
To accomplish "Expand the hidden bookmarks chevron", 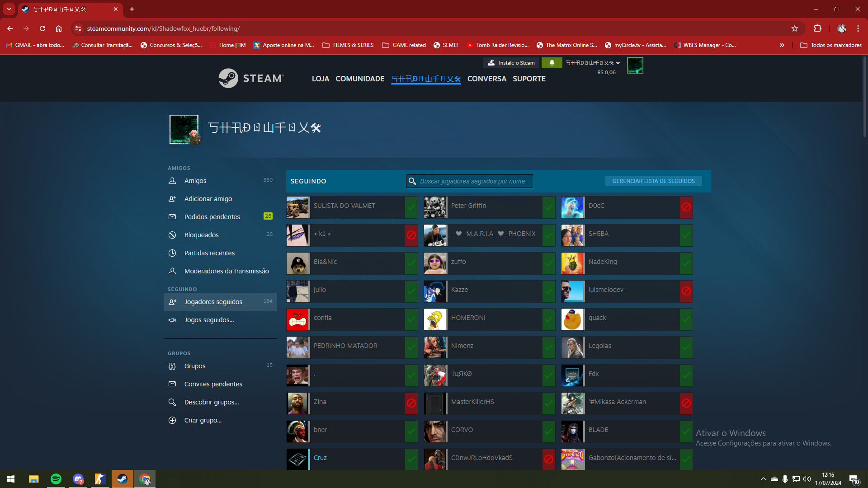I will 782,45.
